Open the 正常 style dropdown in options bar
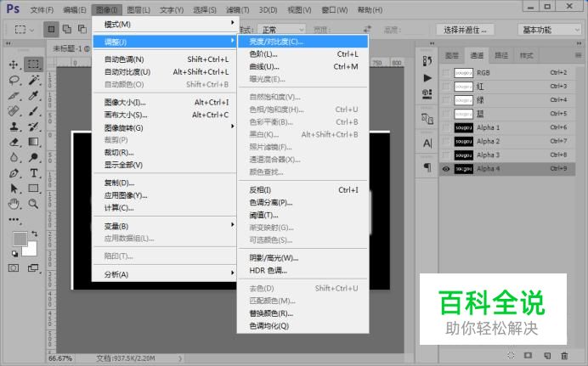The width and height of the screenshot is (588, 366). [282, 30]
